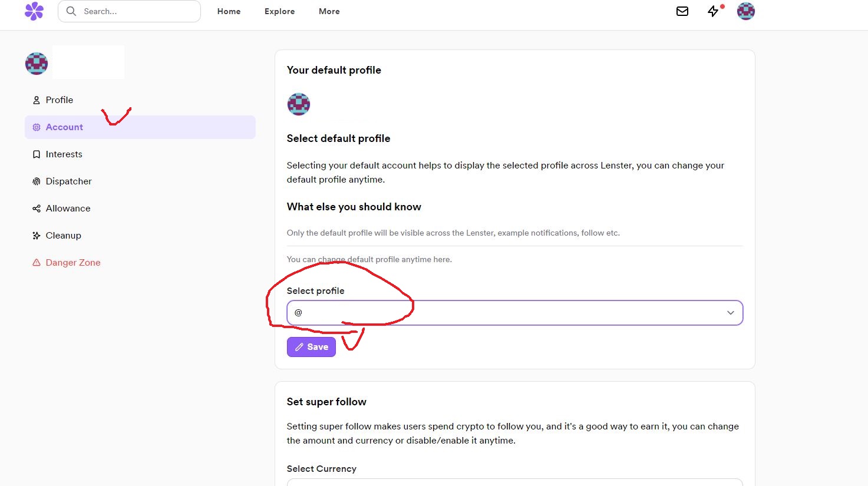Viewport: 868px width, 486px height.
Task: Open the Select Currency dropdown
Action: pos(515,482)
